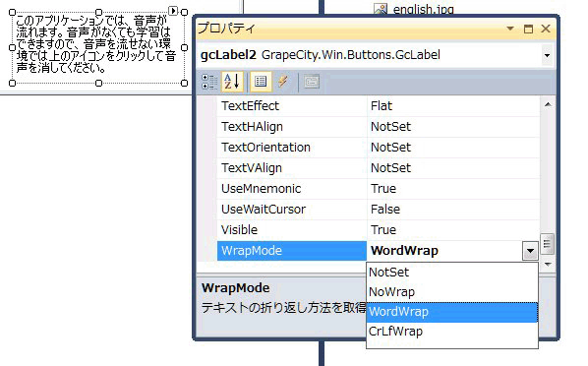Image resolution: width=588 pixels, height=366 pixels.
Task: Click the WrapMode description heading
Action: click(x=236, y=288)
